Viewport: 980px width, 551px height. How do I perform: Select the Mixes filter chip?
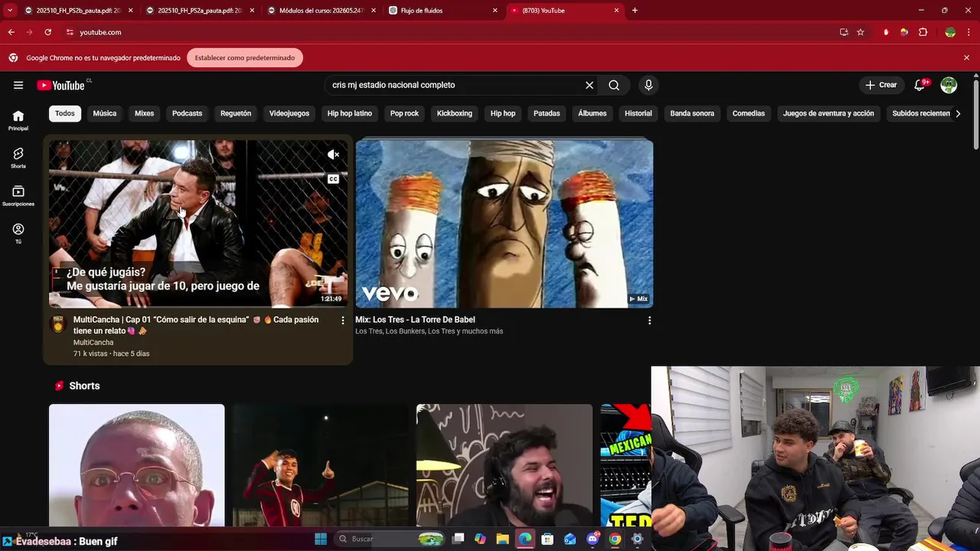[x=145, y=113]
